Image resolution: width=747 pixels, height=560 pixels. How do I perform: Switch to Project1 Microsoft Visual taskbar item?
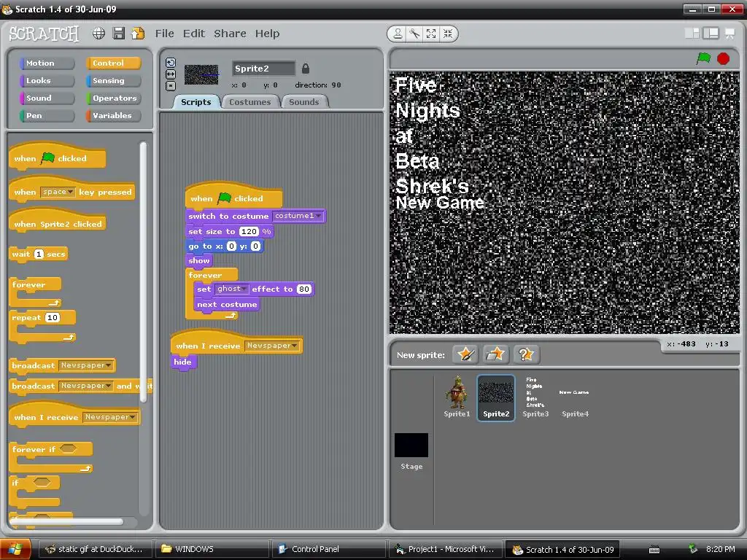(x=446, y=549)
